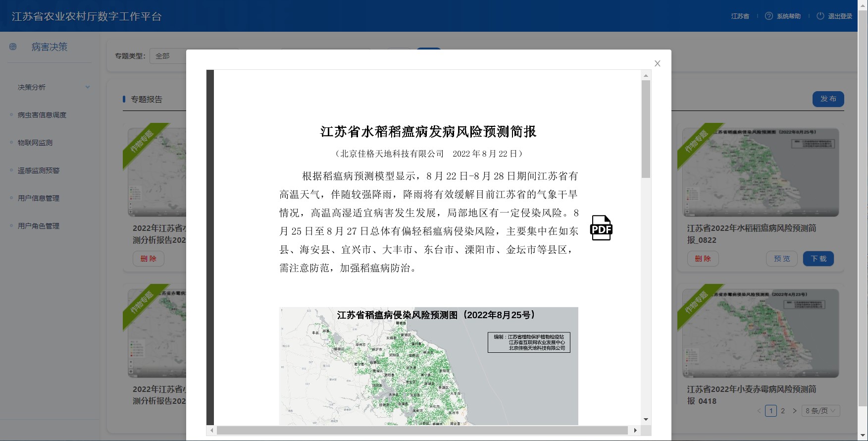868x441 pixels.
Task: Click the left arrow of horizontal scrollbar
Action: click(x=212, y=430)
